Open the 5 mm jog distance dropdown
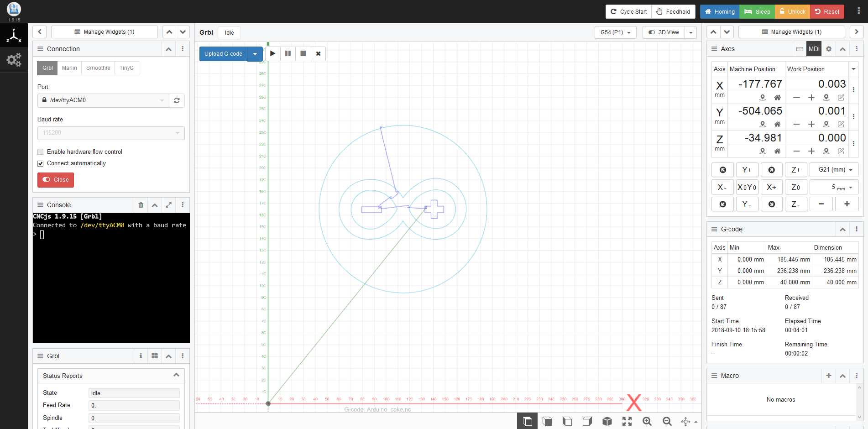The width and height of the screenshot is (868, 429). 834,187
